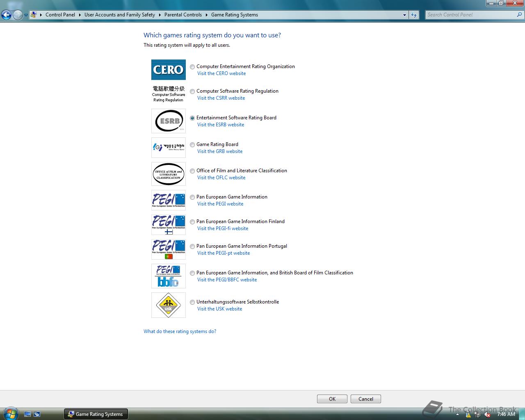Go back with the Back arrow button
The image size is (525, 420).
(x=6, y=15)
